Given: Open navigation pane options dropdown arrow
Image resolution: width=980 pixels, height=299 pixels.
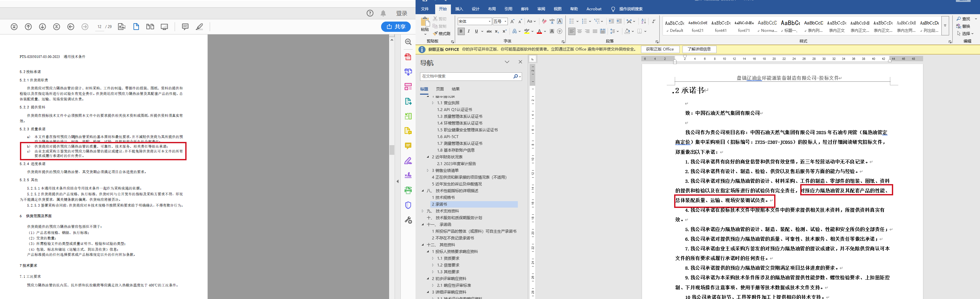Looking at the screenshot, I should click(507, 62).
